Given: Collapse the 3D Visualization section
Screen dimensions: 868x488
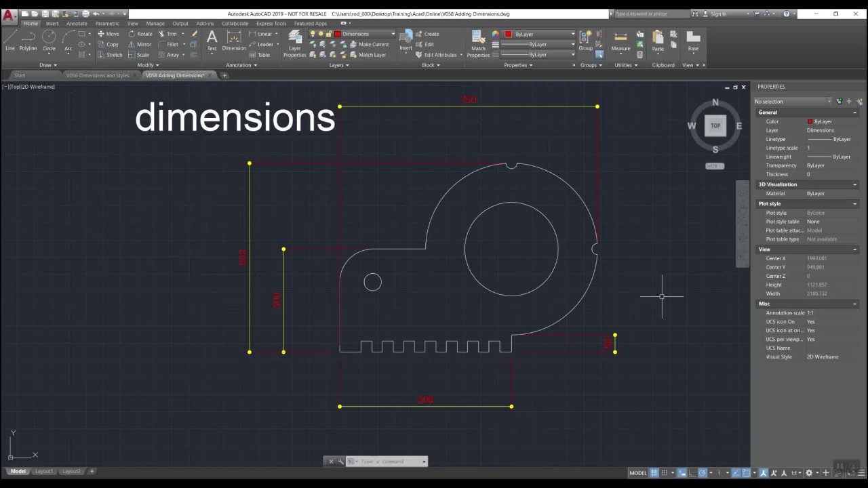Looking at the screenshot, I should click(854, 184).
